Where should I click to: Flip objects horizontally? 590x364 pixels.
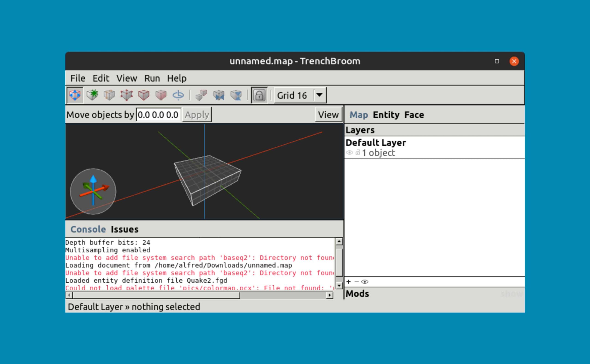[x=219, y=95]
